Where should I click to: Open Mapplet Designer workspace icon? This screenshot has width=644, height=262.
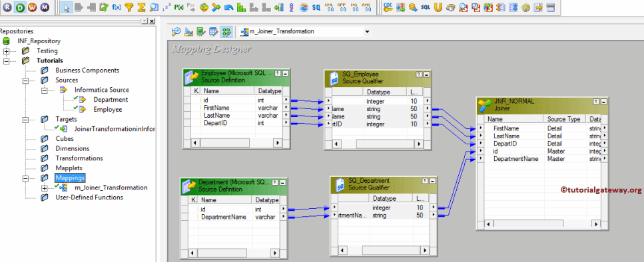(x=213, y=31)
